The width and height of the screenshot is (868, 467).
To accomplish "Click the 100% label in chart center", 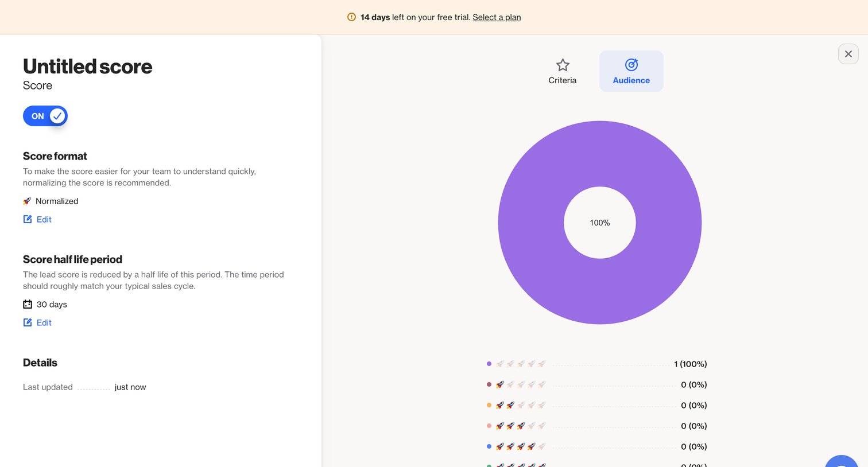I will pos(600,223).
